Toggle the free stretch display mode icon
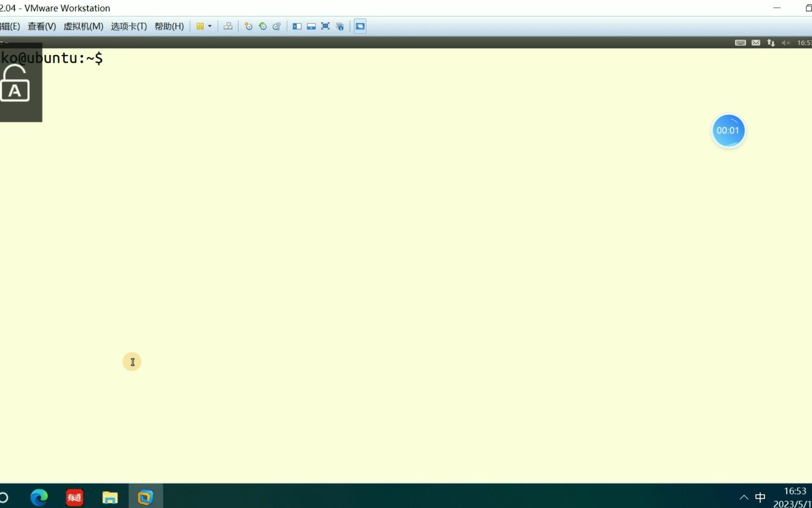The image size is (812, 508). click(359, 26)
